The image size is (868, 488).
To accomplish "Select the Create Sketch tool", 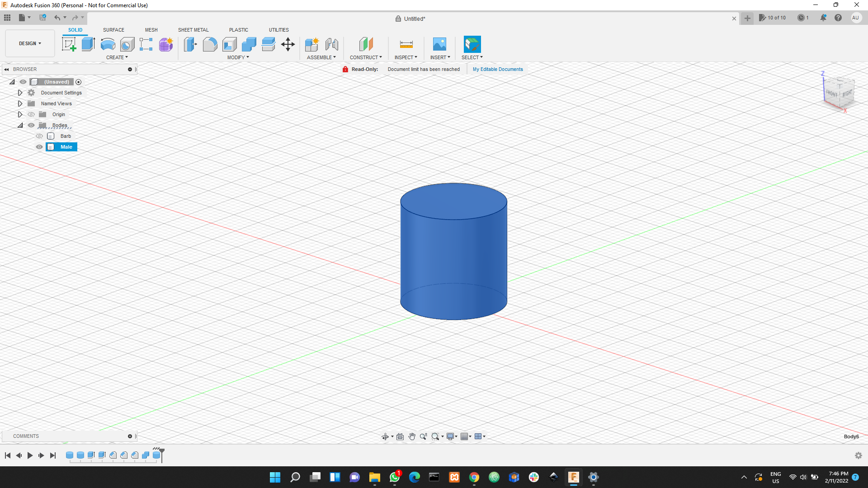I will click(69, 44).
